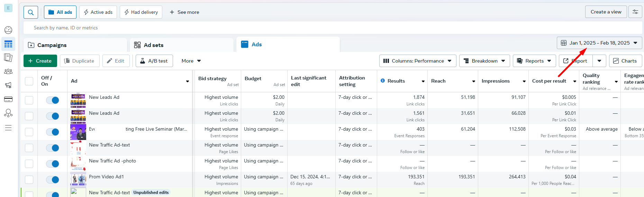Open the account overview gauge icon in sidebar
The width and height of the screenshot is (644, 197).
[8, 30]
